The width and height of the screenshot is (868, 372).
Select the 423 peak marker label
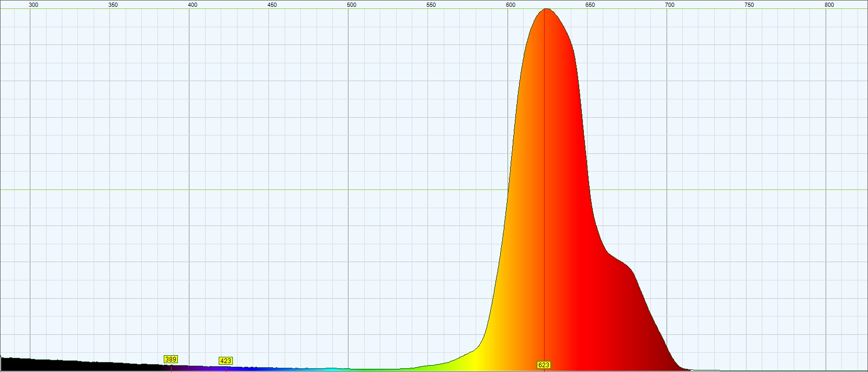point(226,361)
